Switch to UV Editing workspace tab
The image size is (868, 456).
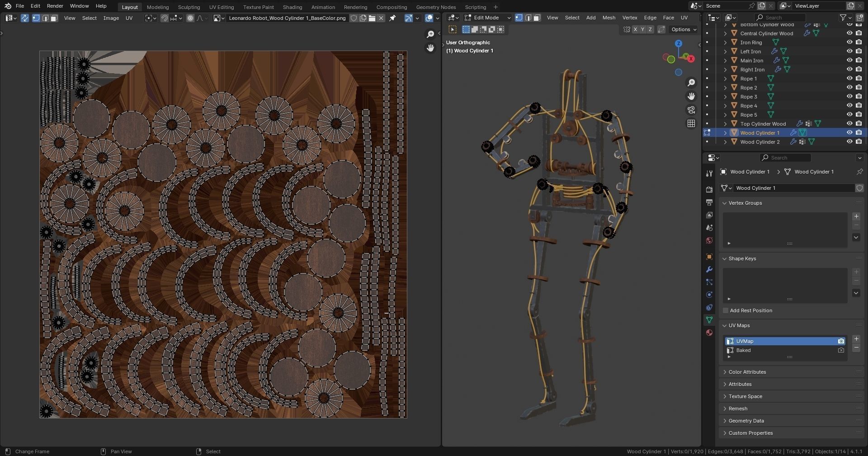pos(222,7)
